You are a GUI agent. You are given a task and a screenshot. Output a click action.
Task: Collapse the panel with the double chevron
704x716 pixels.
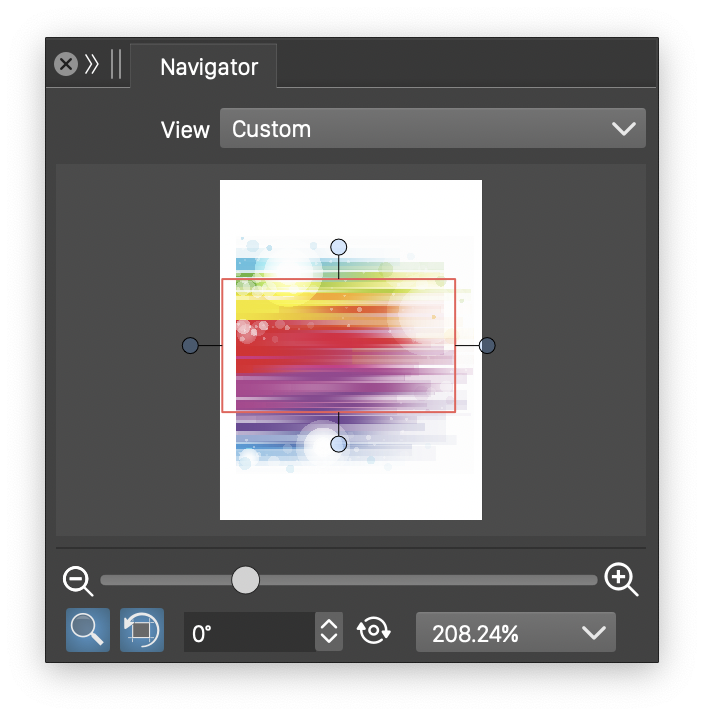pyautogui.click(x=92, y=65)
